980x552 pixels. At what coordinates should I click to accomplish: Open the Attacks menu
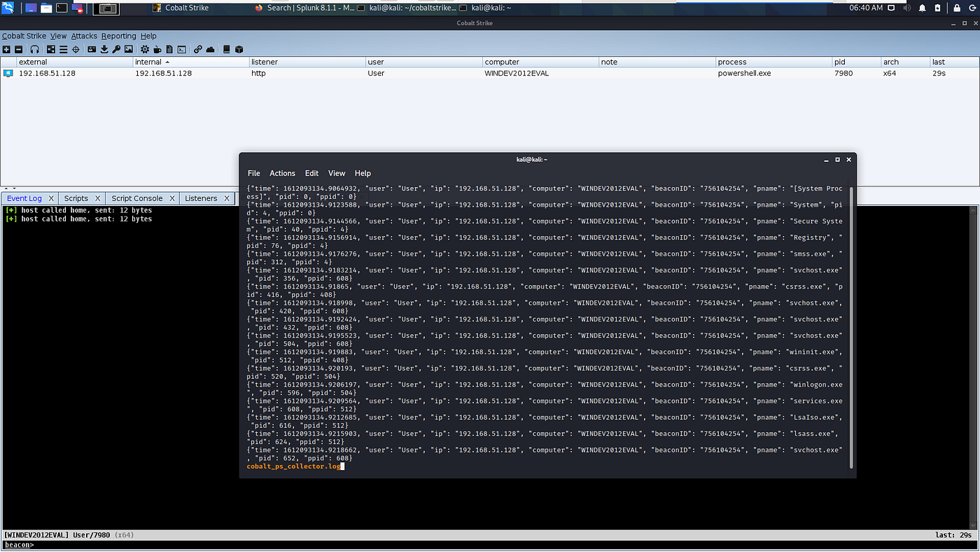tap(84, 36)
